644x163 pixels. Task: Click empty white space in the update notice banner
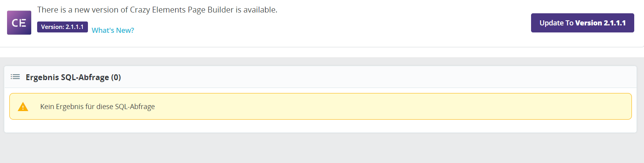pyautogui.click(x=332, y=23)
